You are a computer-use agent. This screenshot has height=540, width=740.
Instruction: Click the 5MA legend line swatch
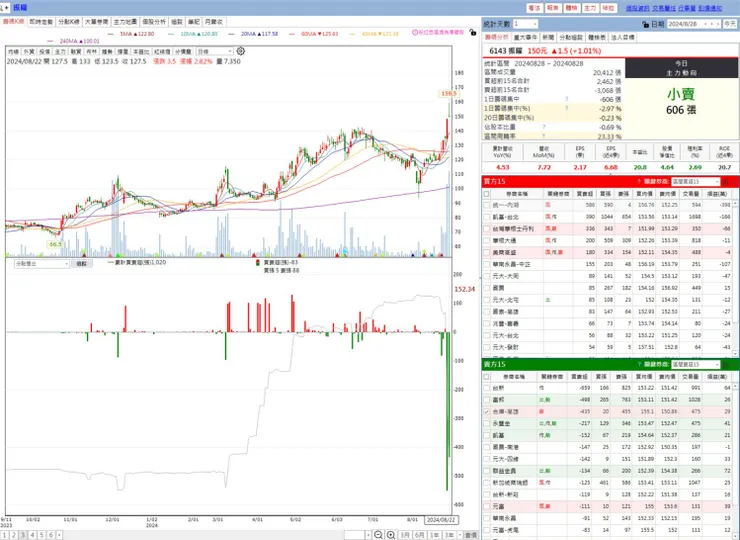click(x=111, y=34)
